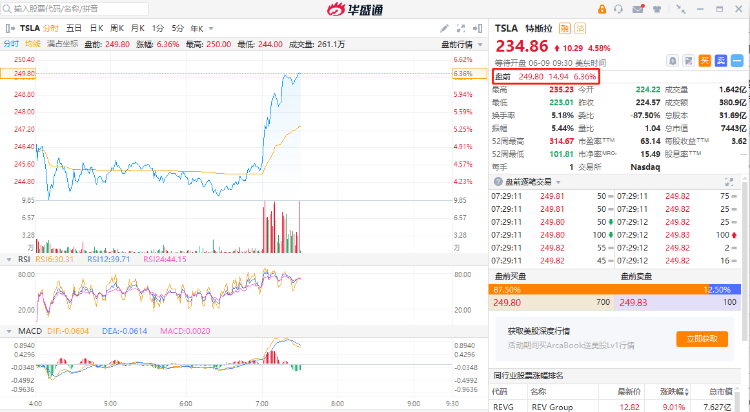Sort by 涨跌幅 column arrows
Screen dimensions: 750x412
[687, 392]
